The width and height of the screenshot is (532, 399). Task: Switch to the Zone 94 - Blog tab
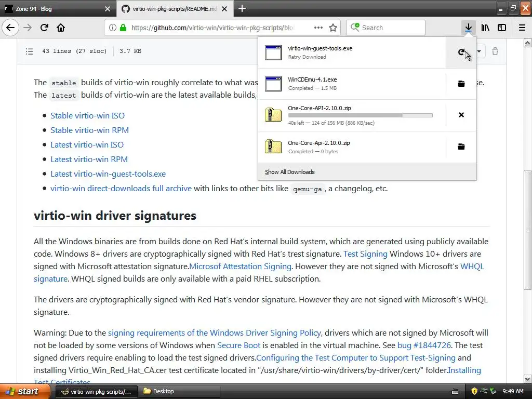[57, 9]
